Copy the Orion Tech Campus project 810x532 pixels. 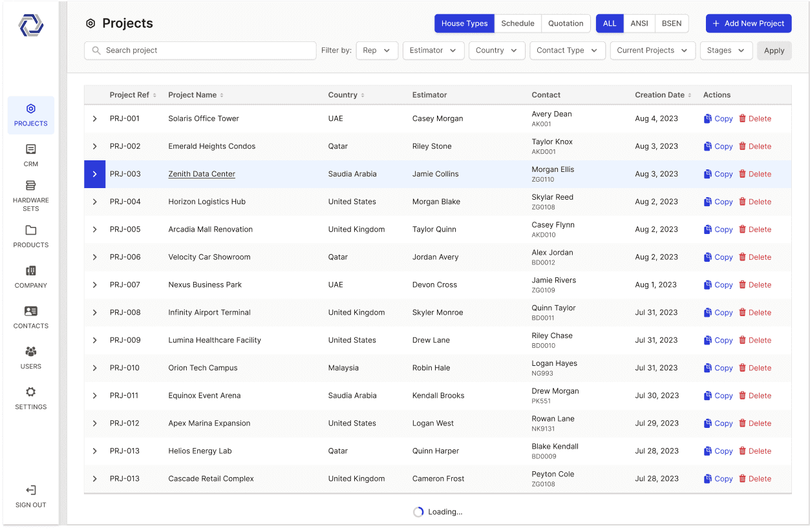tap(718, 368)
